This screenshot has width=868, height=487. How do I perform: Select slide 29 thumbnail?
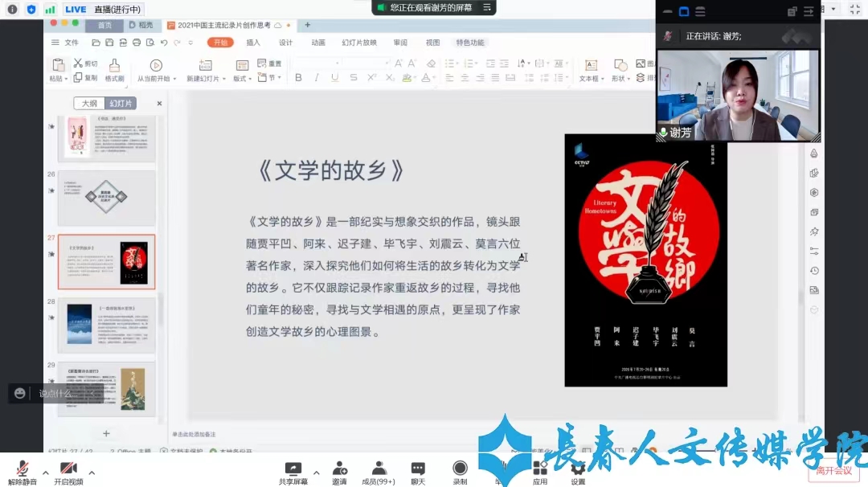coord(107,388)
